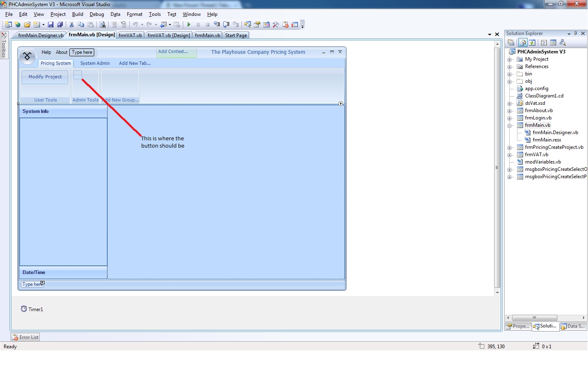Click the Solution Explorer toolbar icon

coord(247,24)
